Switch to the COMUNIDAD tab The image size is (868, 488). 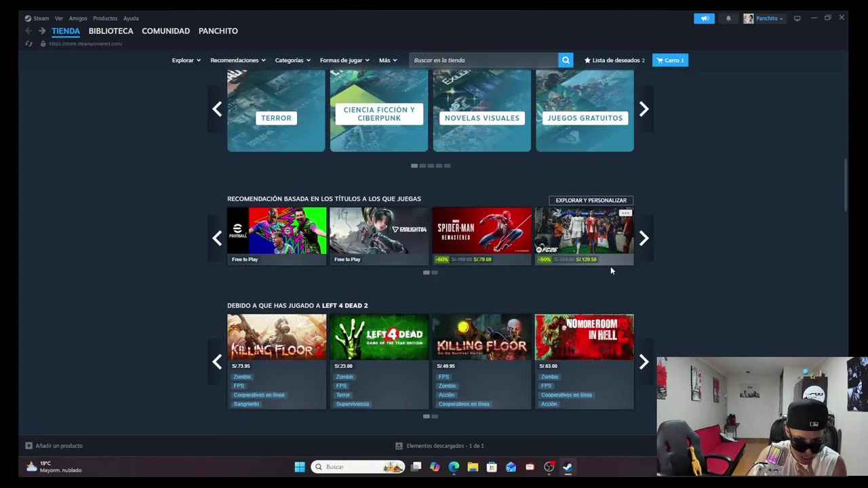pyautogui.click(x=165, y=31)
